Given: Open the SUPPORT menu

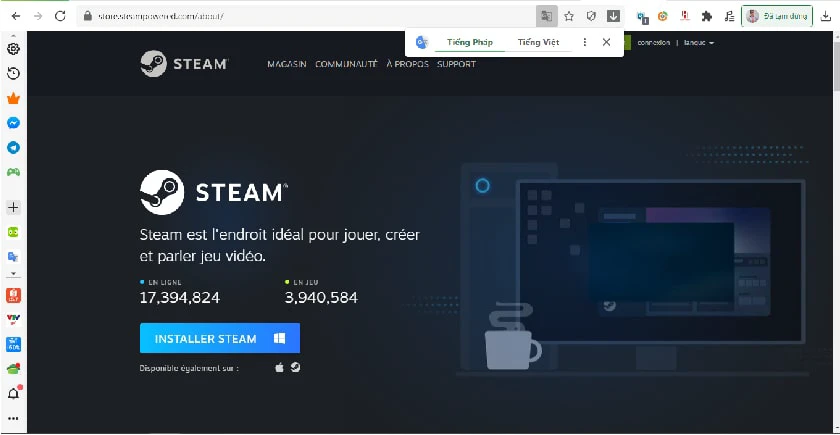Looking at the screenshot, I should 456,64.
